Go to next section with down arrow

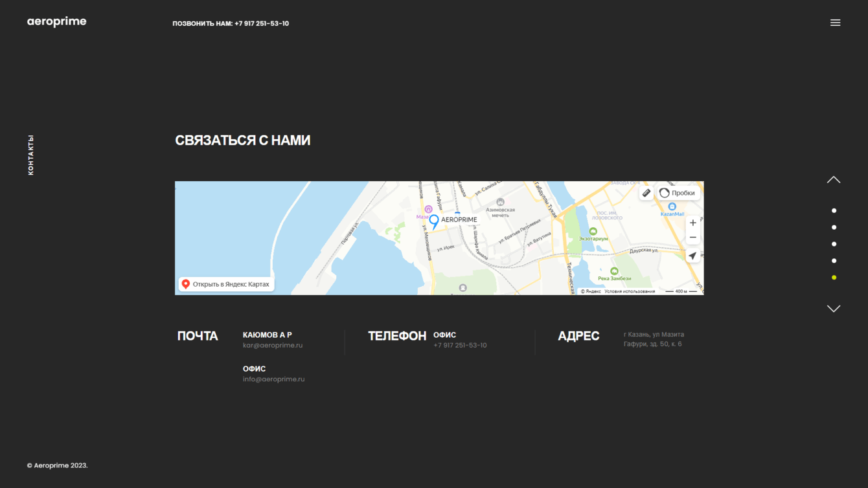point(834,309)
